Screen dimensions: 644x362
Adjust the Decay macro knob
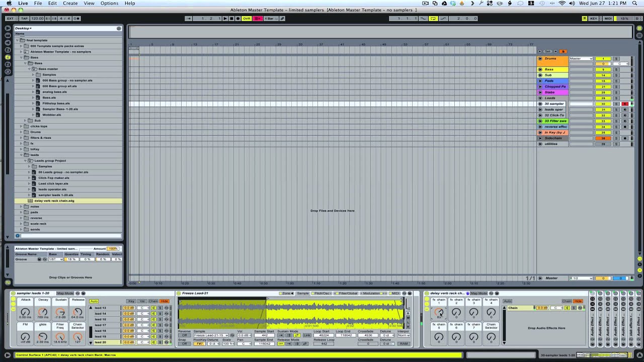point(43,312)
